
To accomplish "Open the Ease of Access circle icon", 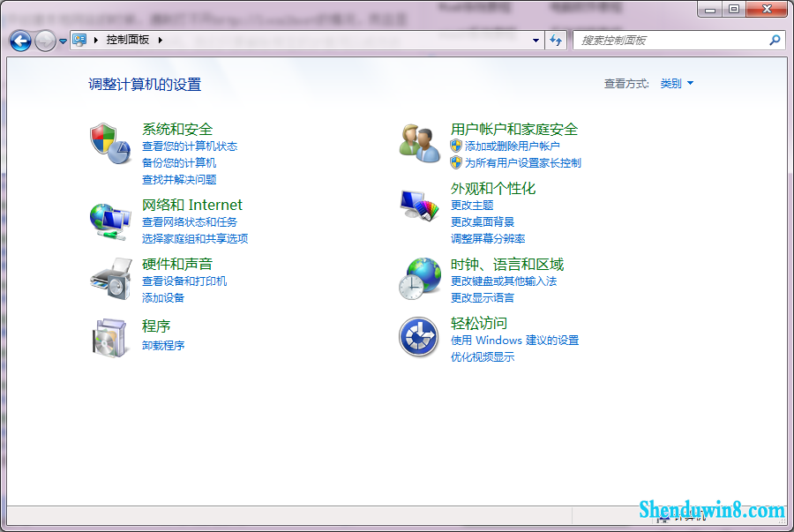I will [x=419, y=337].
